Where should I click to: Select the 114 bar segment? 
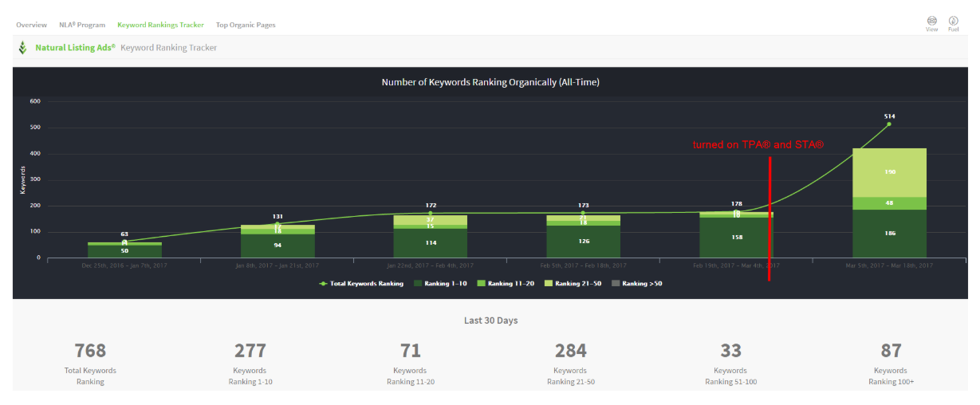pos(431,243)
